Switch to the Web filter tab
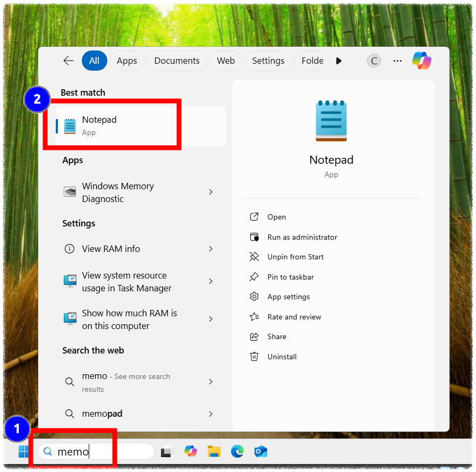 [x=226, y=61]
